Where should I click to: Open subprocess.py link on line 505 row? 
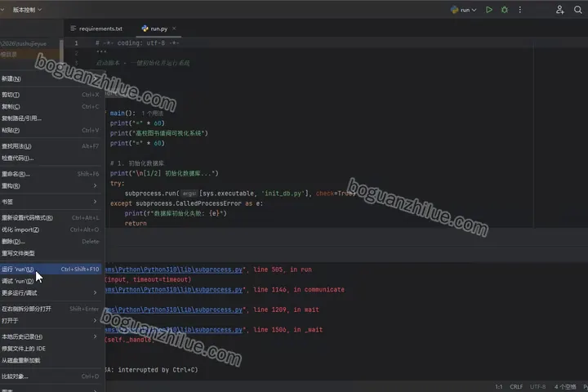(174, 269)
